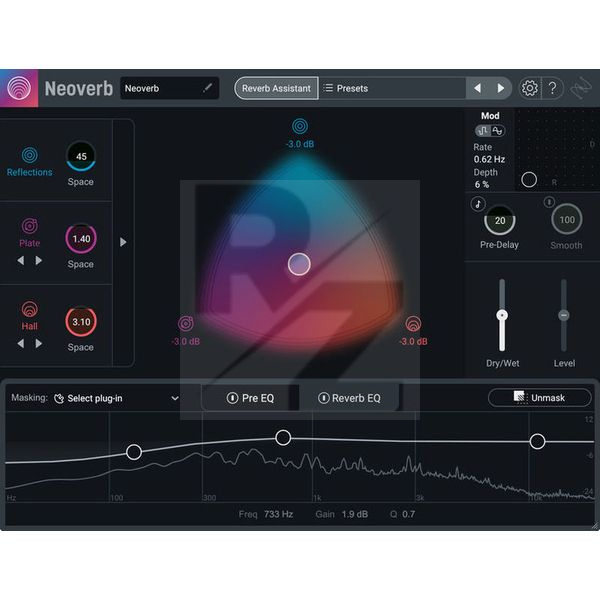Click right -3.0 dB Hall level
Viewport: 600px width, 600px height.
pyautogui.click(x=413, y=341)
